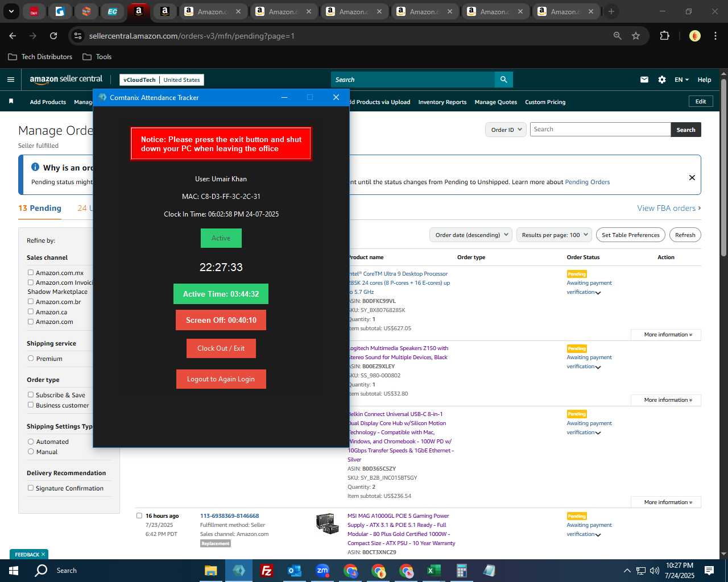The width and height of the screenshot is (728, 582).
Task: Open Zoom from the taskbar
Action: [322, 571]
